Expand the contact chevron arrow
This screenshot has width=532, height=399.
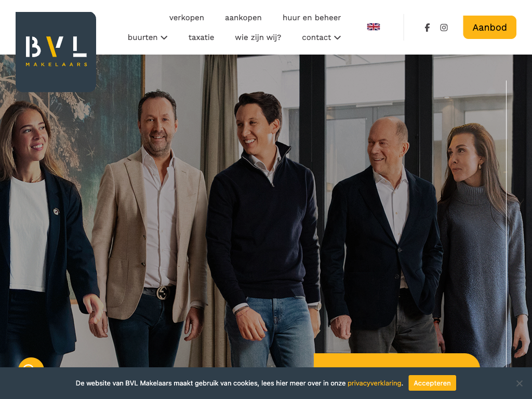coord(338,37)
